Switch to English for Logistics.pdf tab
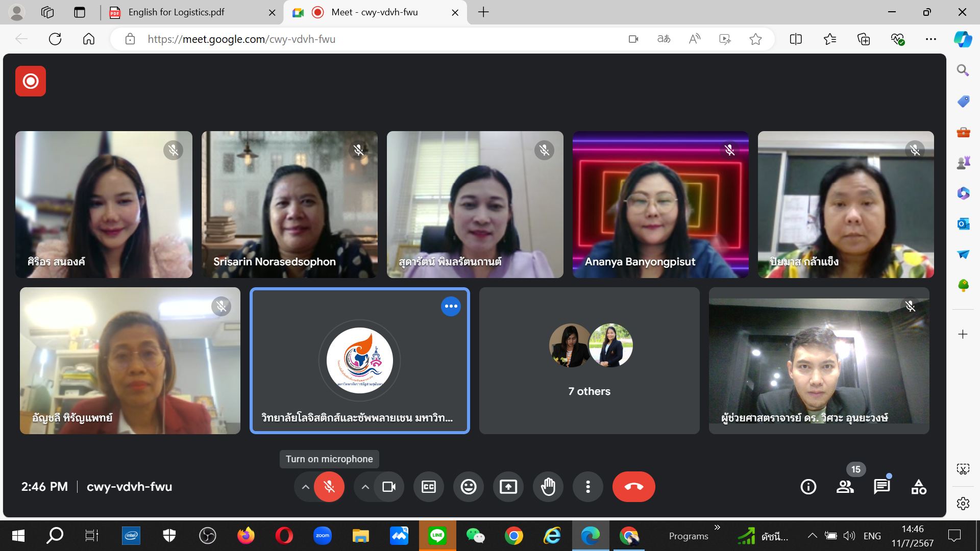The width and height of the screenshot is (980, 551). pyautogui.click(x=176, y=12)
